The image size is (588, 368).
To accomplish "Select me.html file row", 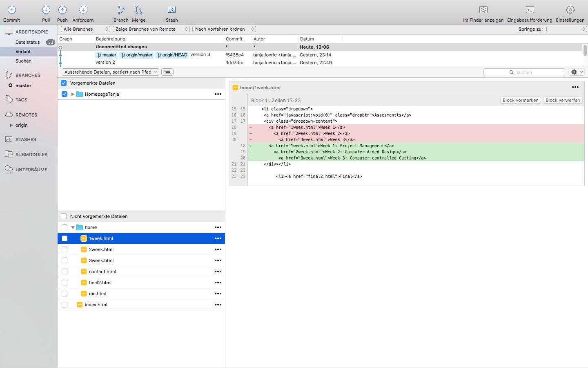I will (x=141, y=294).
